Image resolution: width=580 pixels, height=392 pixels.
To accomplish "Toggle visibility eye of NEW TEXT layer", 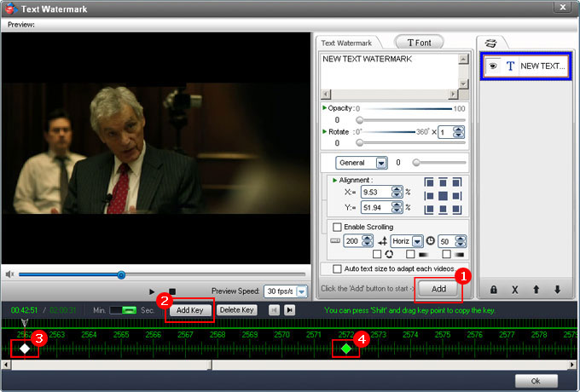I will (x=493, y=66).
